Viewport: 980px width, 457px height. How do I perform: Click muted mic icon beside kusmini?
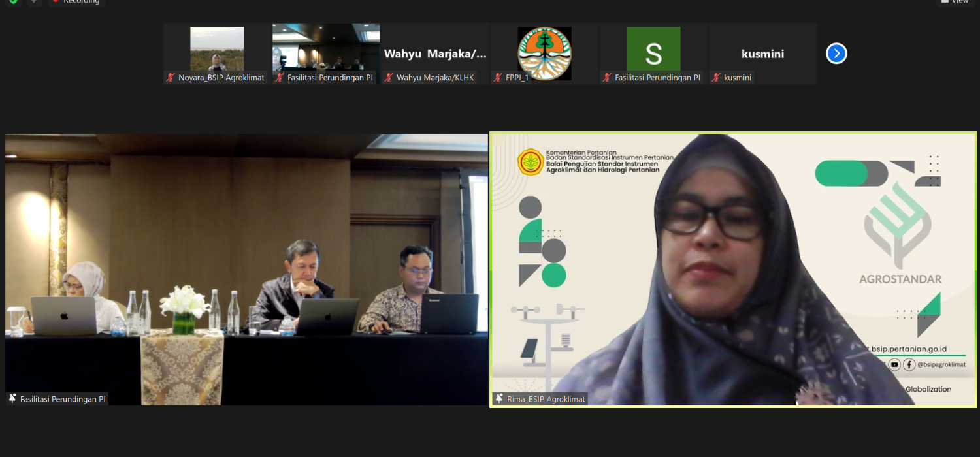(x=716, y=78)
